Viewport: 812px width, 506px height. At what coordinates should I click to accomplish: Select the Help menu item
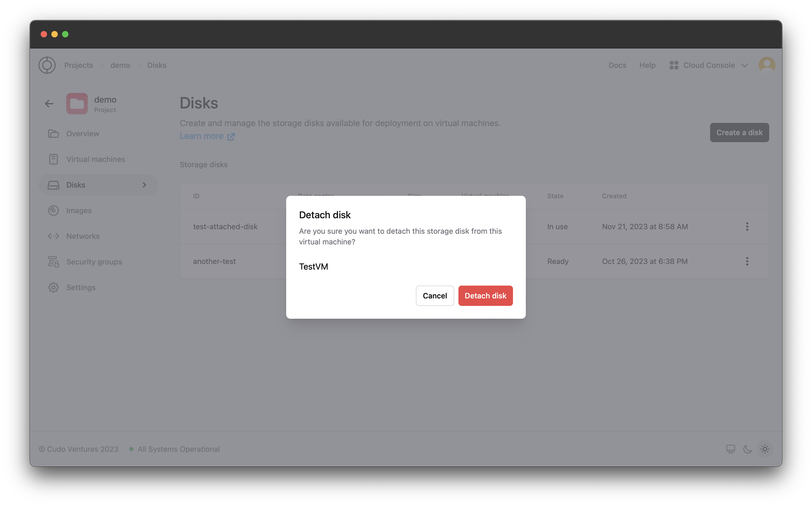(648, 65)
